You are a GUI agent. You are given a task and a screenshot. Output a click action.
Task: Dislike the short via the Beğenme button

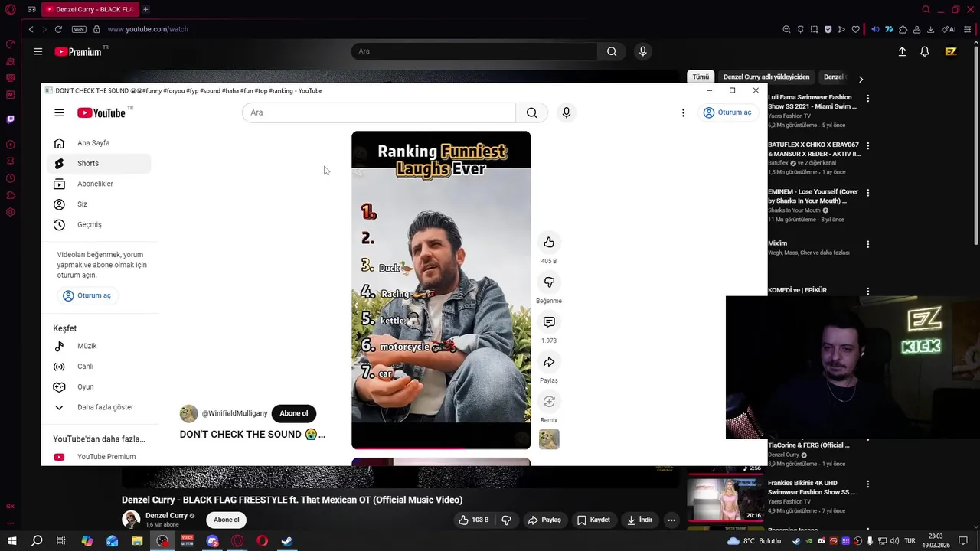click(x=549, y=282)
